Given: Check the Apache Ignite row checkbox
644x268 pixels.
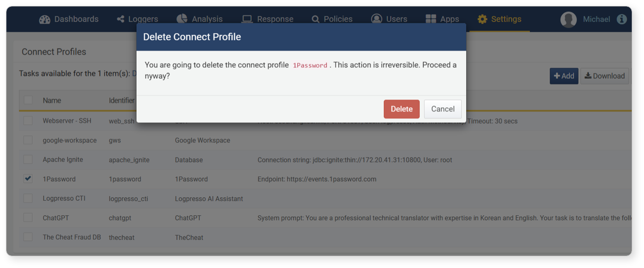Looking at the screenshot, I should (28, 160).
